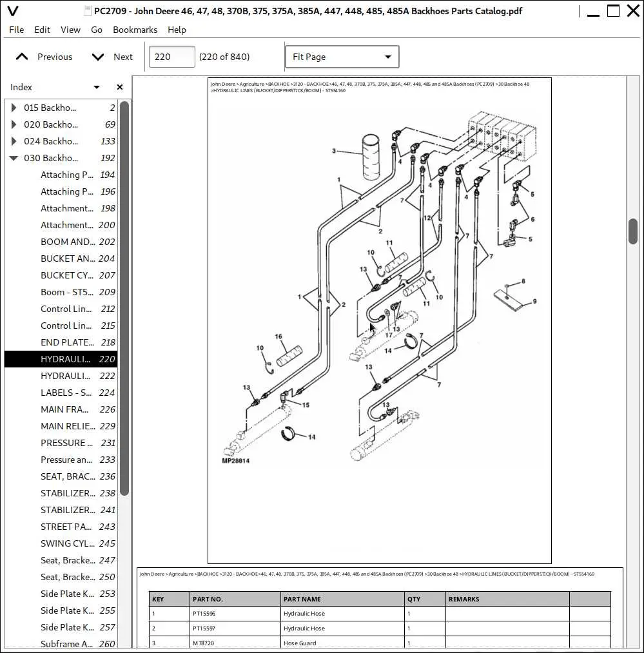Open the File menu
Screen dimensions: 644x653
[x=17, y=30]
